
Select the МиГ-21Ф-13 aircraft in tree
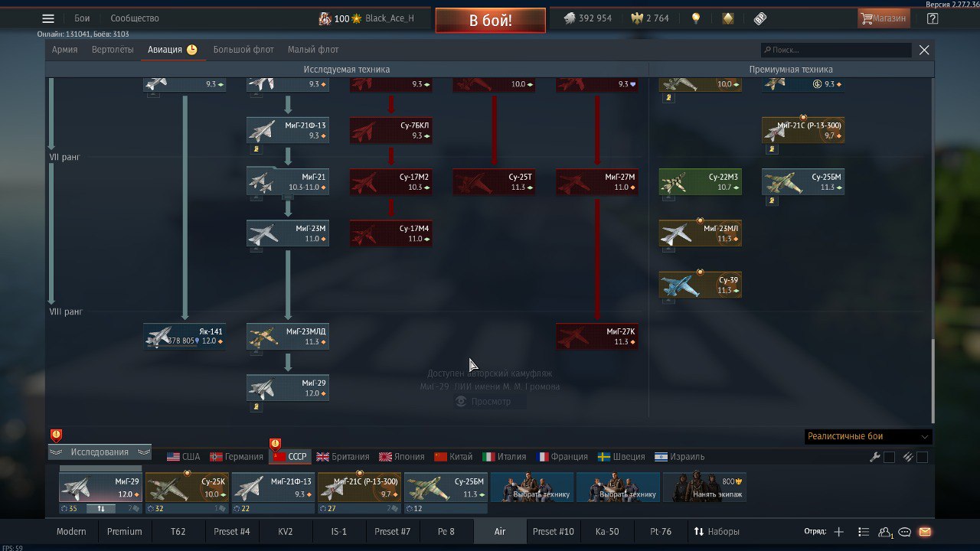[x=288, y=130]
